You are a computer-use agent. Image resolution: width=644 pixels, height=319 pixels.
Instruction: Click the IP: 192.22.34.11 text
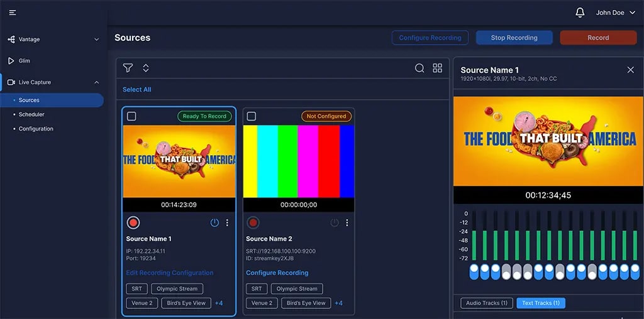click(145, 251)
